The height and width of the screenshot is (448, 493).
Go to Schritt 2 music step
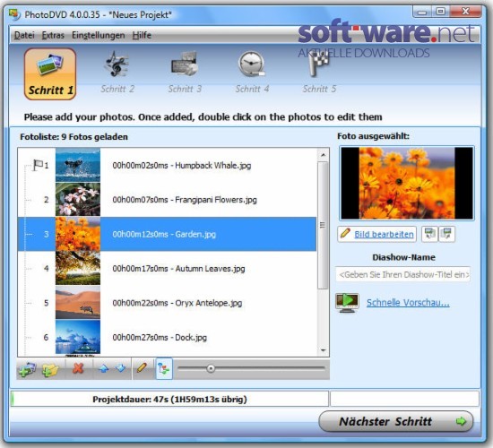[117, 73]
